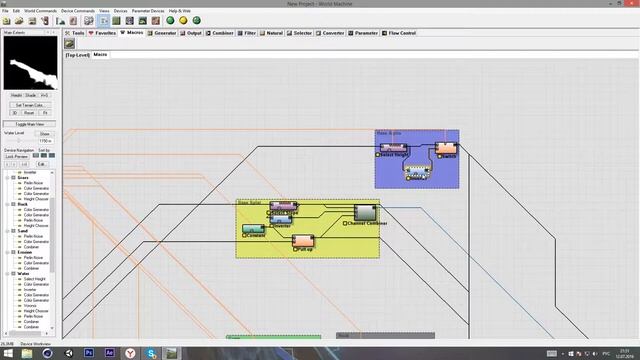Select the Channel Combiner node
The image size is (640, 360).
click(x=365, y=213)
